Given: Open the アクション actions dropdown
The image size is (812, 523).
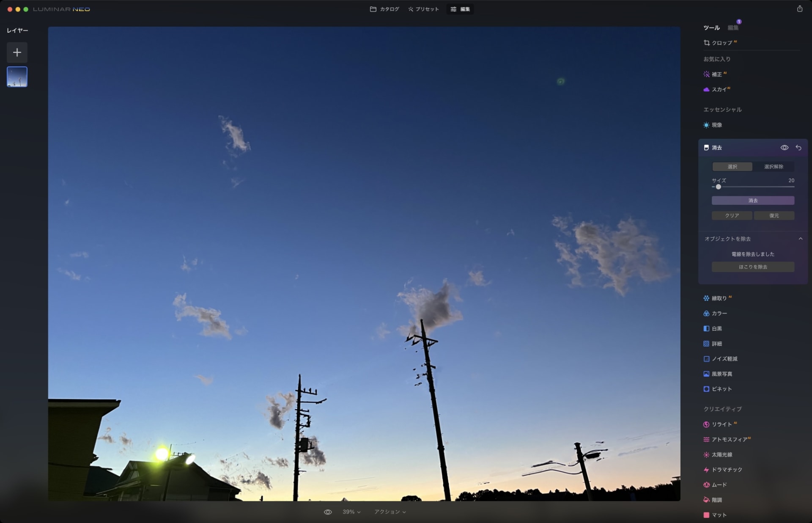Looking at the screenshot, I should [390, 512].
